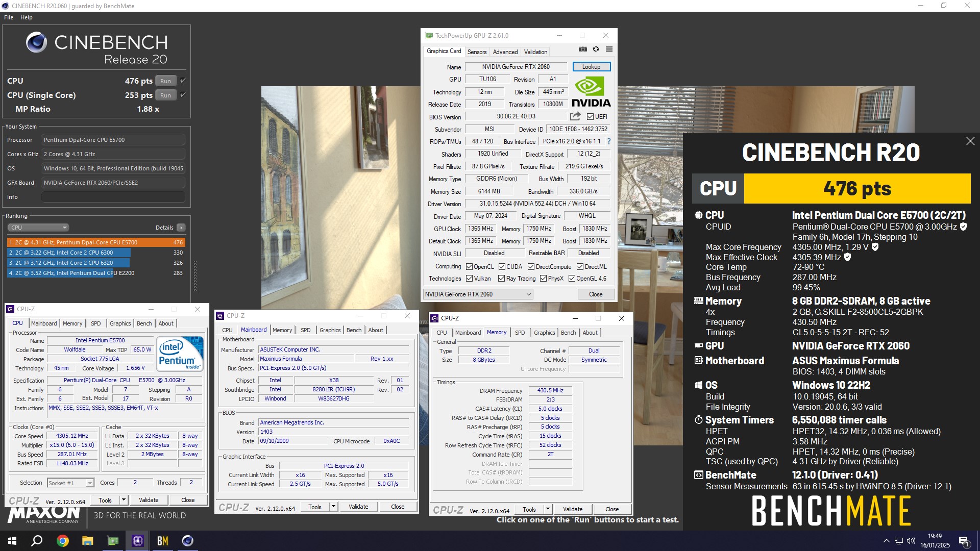This screenshot has width=980, height=551.
Task: Open the GPU-Z hamburger menu
Action: (609, 49)
